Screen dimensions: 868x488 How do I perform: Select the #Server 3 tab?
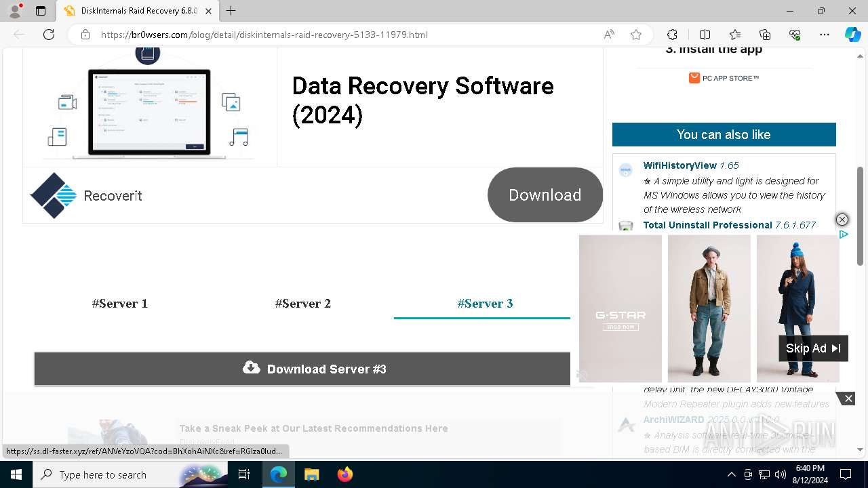[485, 304]
